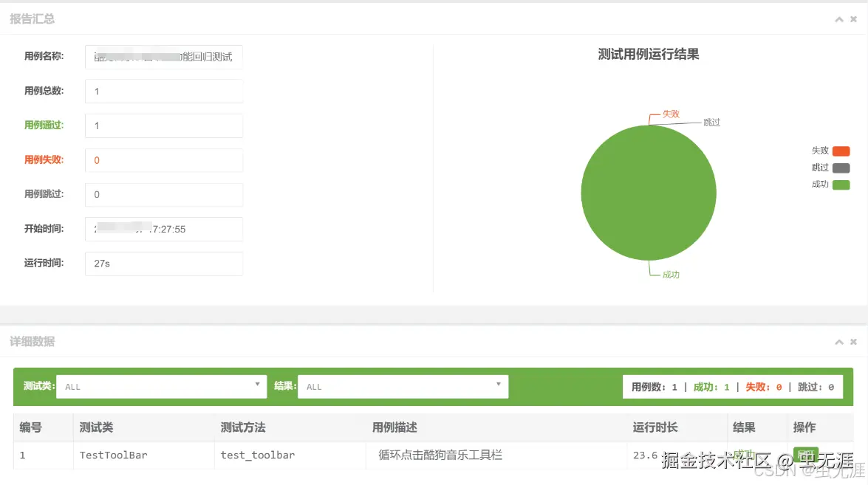Click the green 展开 button in the 操作 column

(805, 455)
